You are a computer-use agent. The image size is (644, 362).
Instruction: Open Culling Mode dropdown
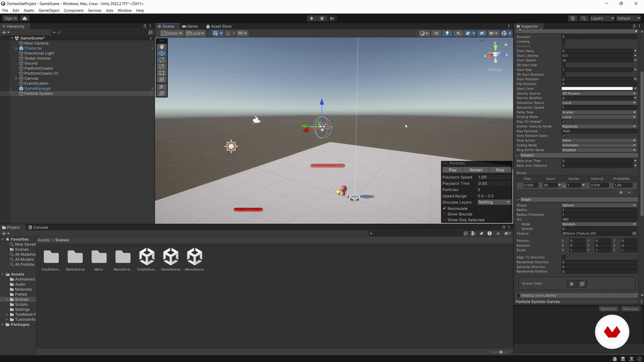[x=599, y=145]
